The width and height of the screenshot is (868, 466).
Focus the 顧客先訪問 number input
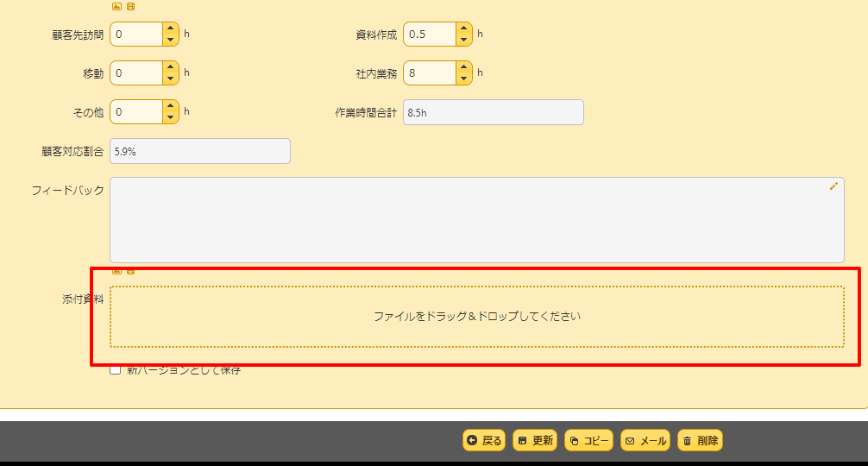tap(136, 35)
